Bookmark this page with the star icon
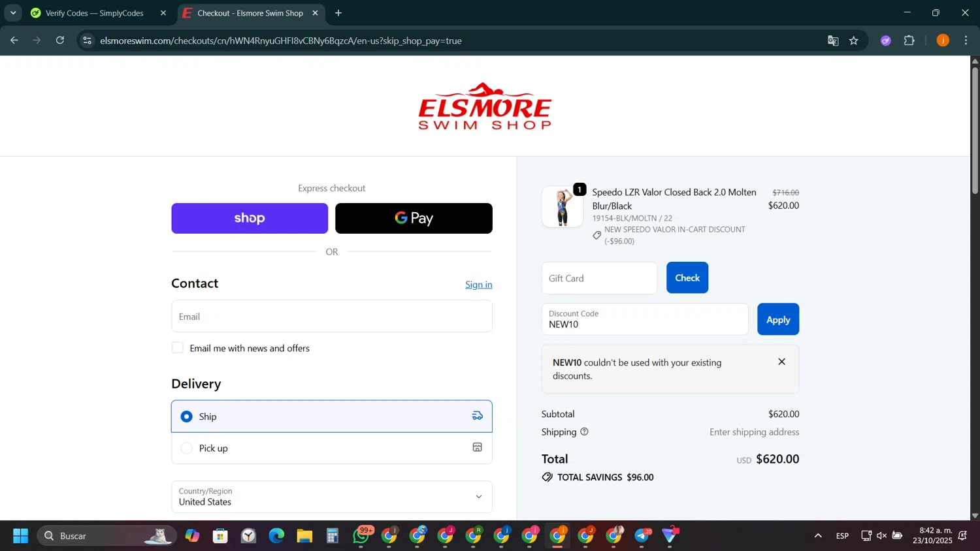Image resolution: width=980 pixels, height=551 pixels. [854, 40]
